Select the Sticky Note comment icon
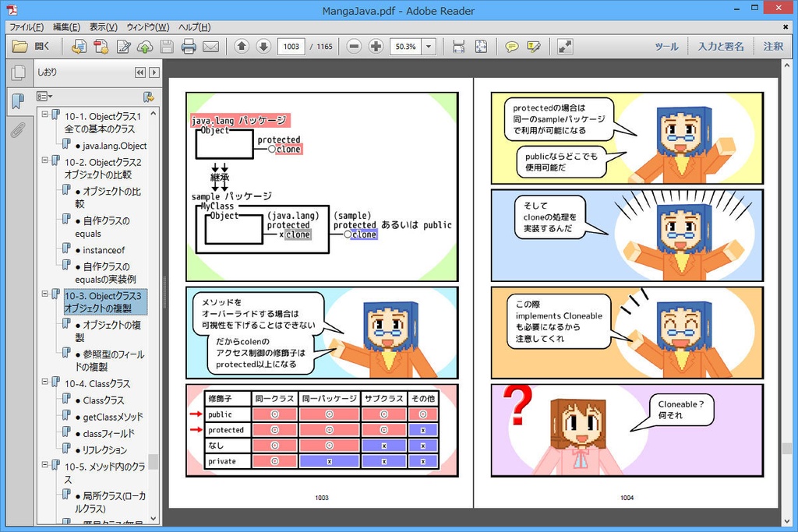The image size is (798, 532). point(511,46)
